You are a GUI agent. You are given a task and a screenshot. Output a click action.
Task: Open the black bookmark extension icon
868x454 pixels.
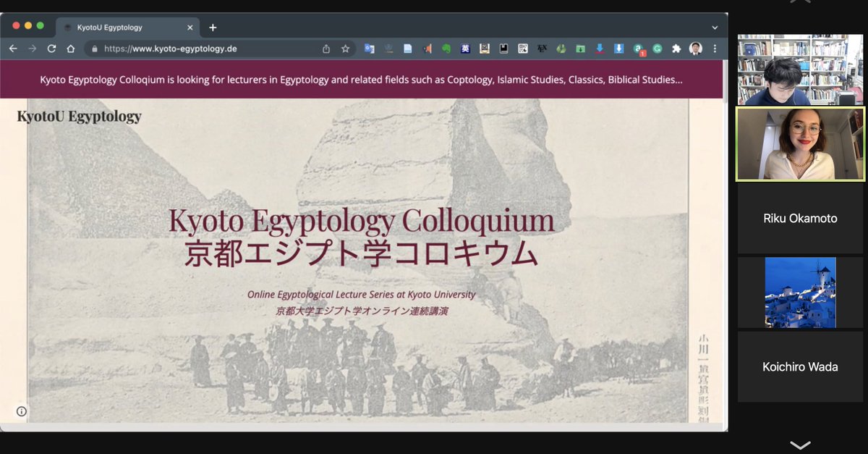click(x=503, y=49)
